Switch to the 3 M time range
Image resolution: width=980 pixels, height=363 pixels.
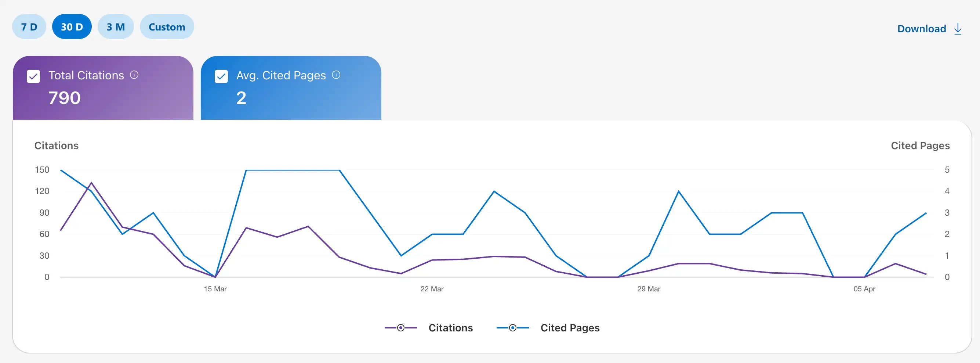[x=116, y=26]
